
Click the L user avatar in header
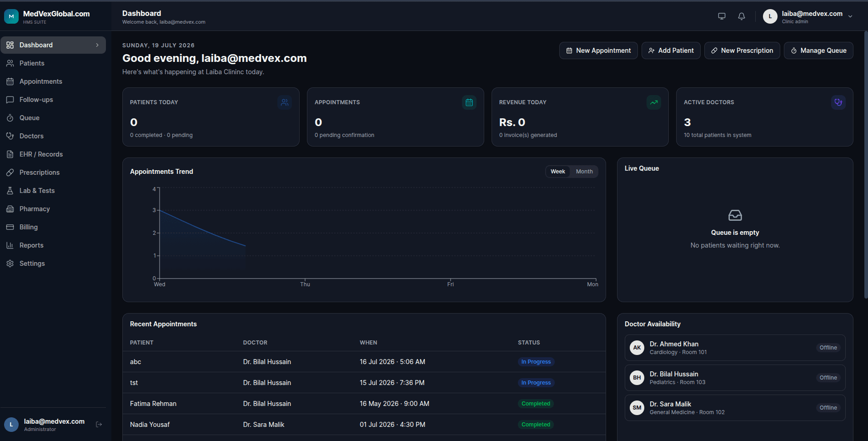[x=770, y=16]
